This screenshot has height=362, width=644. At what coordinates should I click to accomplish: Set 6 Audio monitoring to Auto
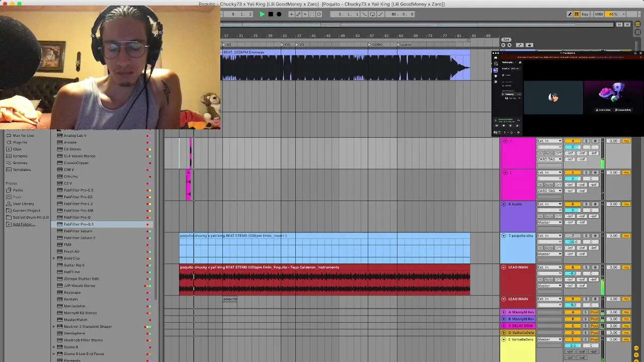point(549,216)
